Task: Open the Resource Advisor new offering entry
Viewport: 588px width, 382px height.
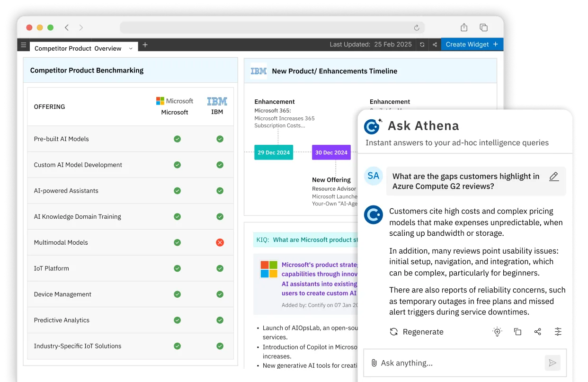Action: (x=335, y=193)
